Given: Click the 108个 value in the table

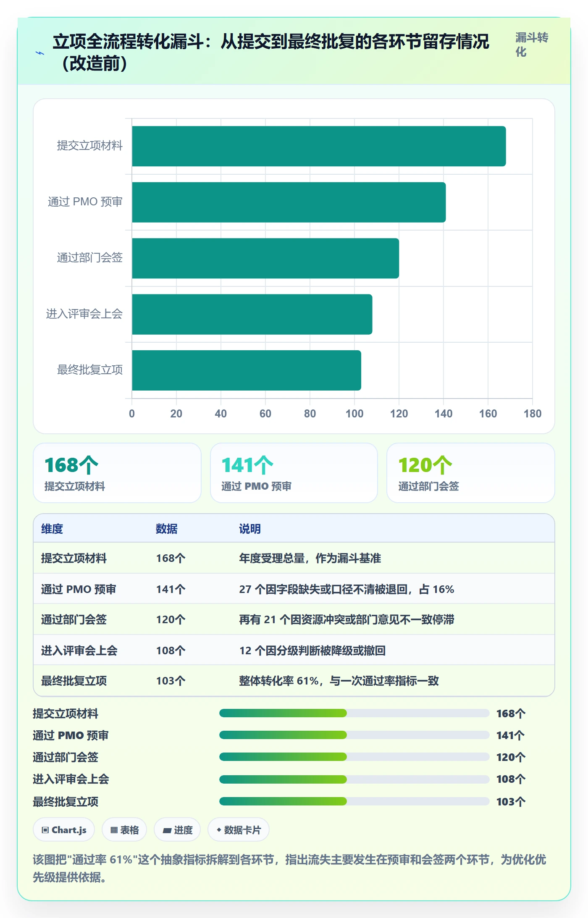Looking at the screenshot, I should 171,650.
